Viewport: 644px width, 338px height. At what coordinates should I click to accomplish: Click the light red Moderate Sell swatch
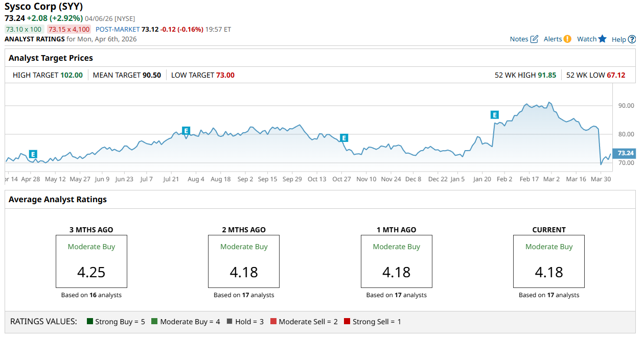click(x=273, y=322)
